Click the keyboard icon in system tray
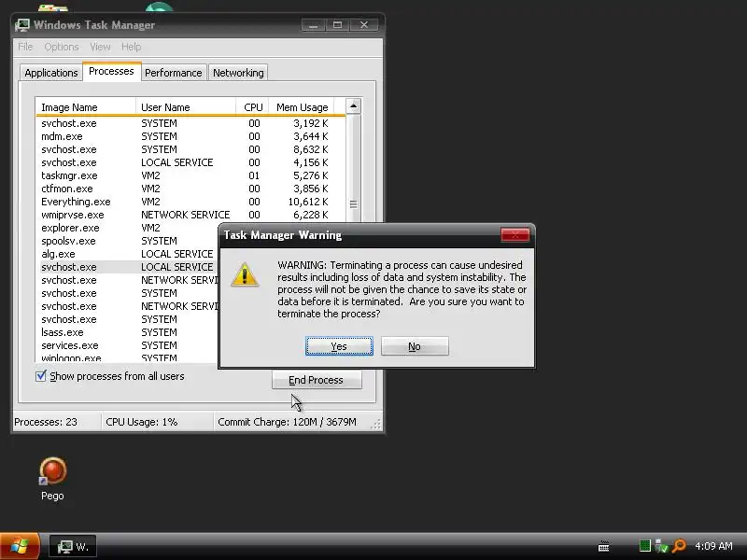 tap(603, 546)
